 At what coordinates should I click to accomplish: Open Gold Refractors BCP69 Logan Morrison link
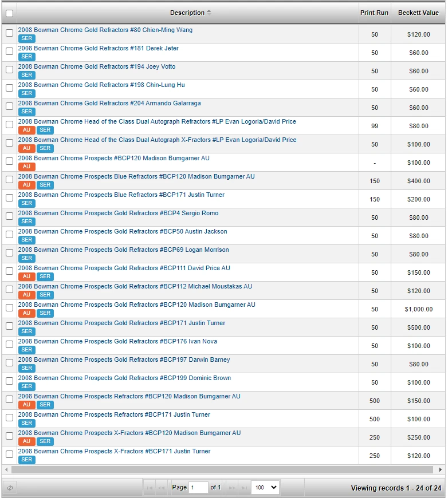pyautogui.click(x=123, y=250)
